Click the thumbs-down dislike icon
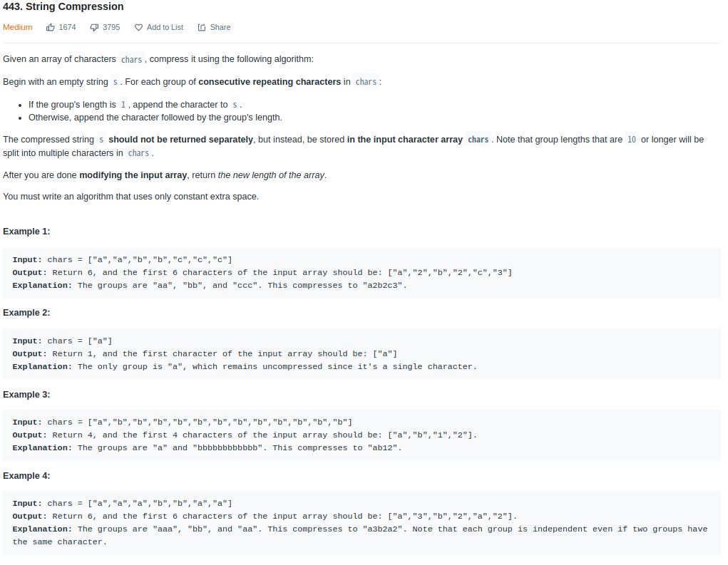 tap(94, 28)
